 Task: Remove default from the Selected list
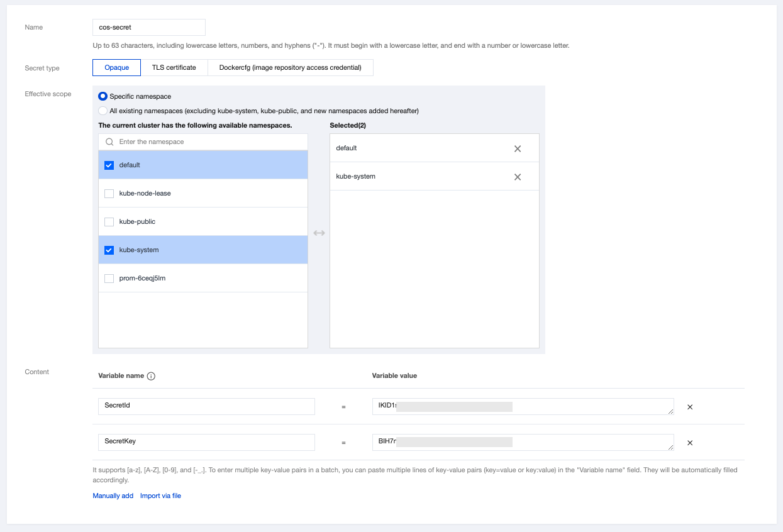coord(518,149)
